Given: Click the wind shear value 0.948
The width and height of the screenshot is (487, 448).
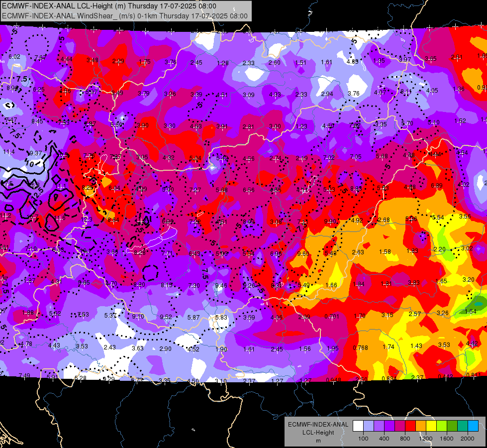Looking at the screenshot, I should (334, 380).
